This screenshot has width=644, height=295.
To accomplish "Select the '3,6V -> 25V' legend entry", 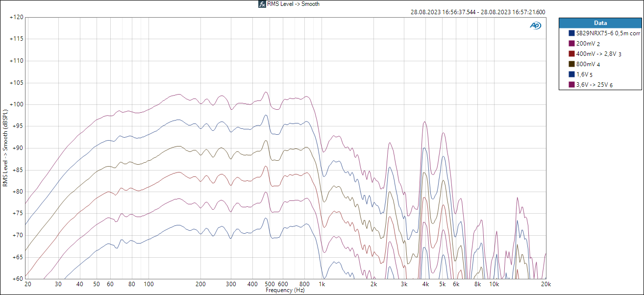I will pyautogui.click(x=594, y=85).
